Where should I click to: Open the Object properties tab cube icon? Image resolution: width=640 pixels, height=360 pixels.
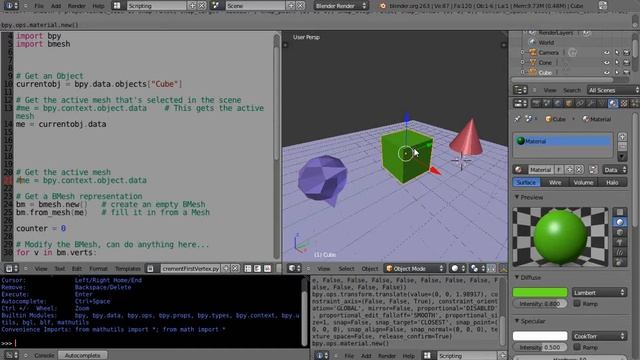click(x=569, y=103)
